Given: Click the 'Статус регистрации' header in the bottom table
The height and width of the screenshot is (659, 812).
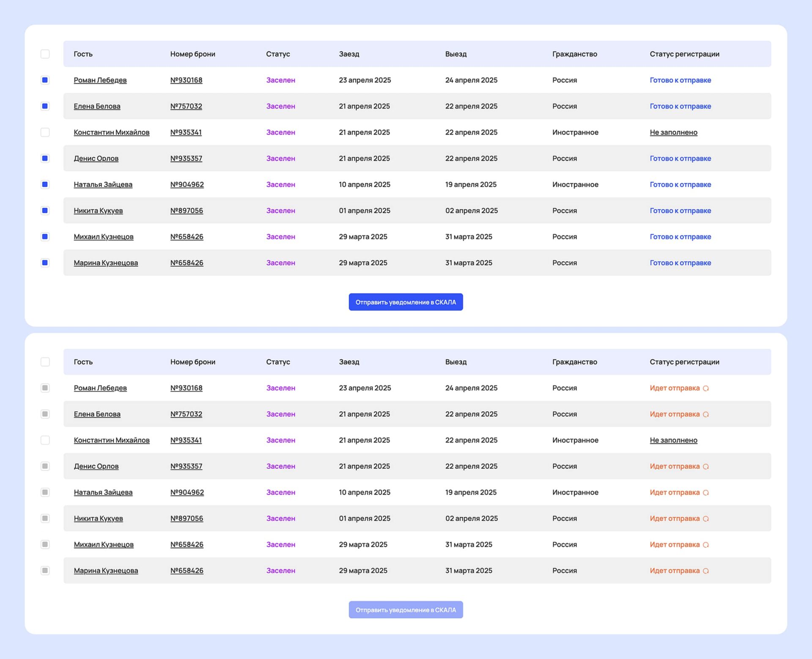Looking at the screenshot, I should coord(684,362).
